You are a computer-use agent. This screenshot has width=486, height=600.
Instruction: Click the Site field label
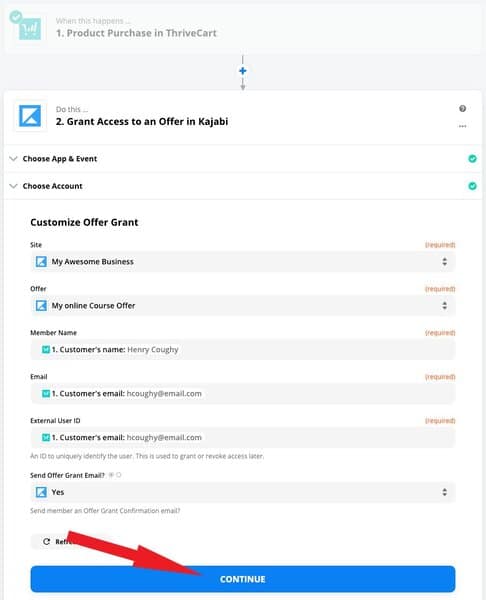coord(36,245)
